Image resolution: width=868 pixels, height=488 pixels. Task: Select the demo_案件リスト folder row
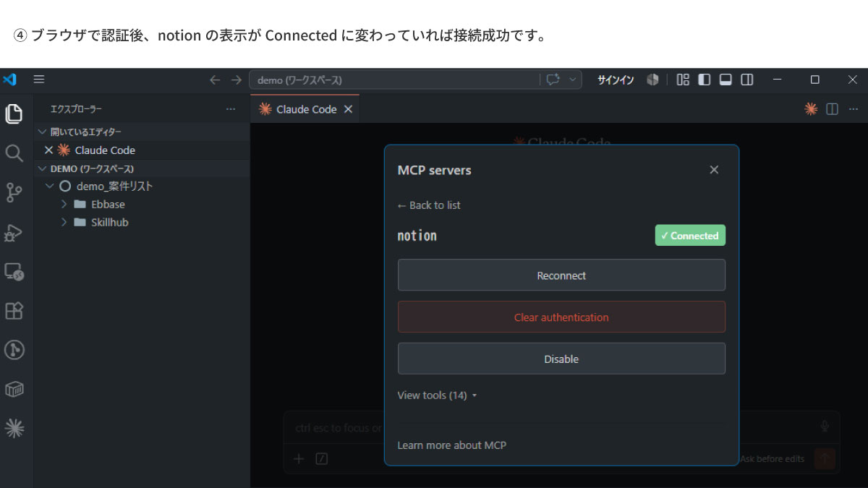(x=142, y=186)
